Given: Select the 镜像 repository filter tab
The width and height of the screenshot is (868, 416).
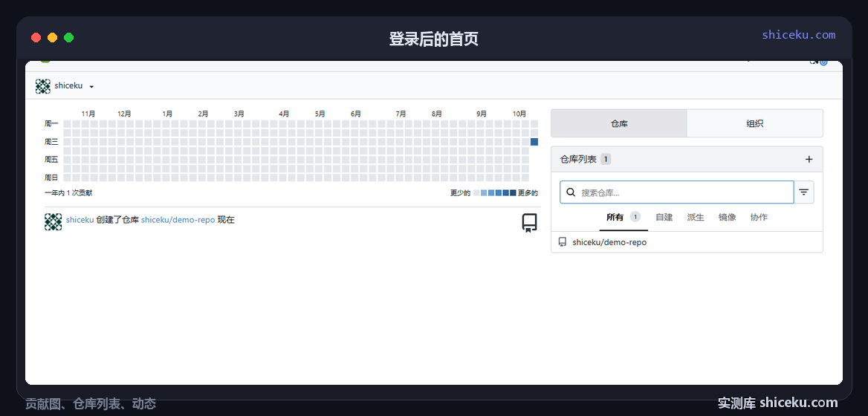Looking at the screenshot, I should [727, 218].
